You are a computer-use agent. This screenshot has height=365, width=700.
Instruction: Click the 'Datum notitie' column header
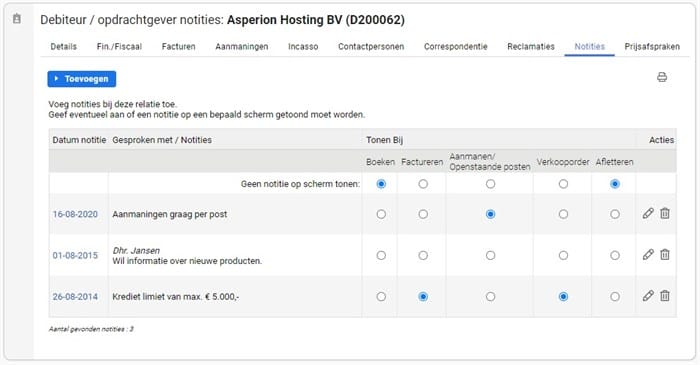point(79,140)
